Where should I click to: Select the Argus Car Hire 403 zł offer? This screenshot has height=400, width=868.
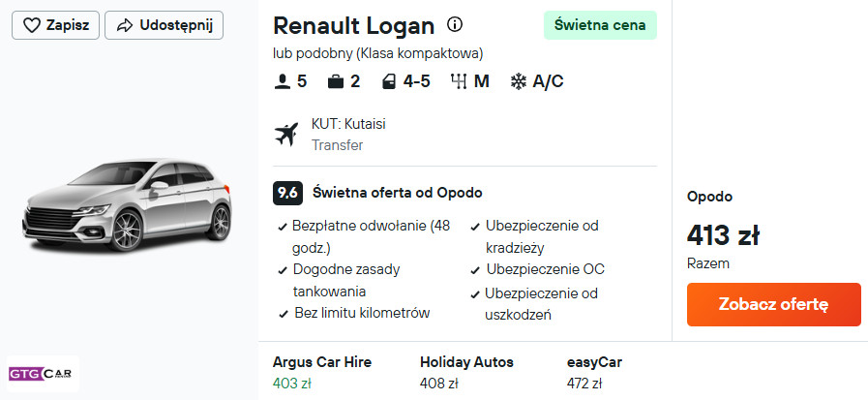point(321,373)
